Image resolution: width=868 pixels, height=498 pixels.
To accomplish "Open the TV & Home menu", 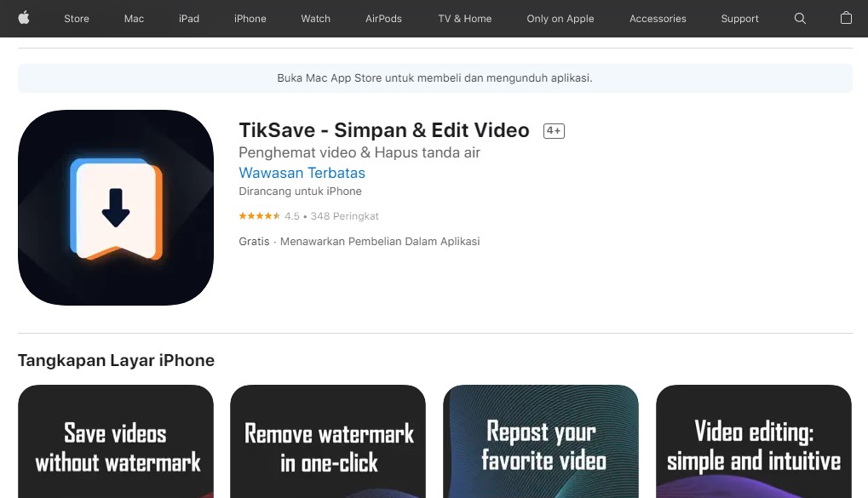I will tap(465, 18).
